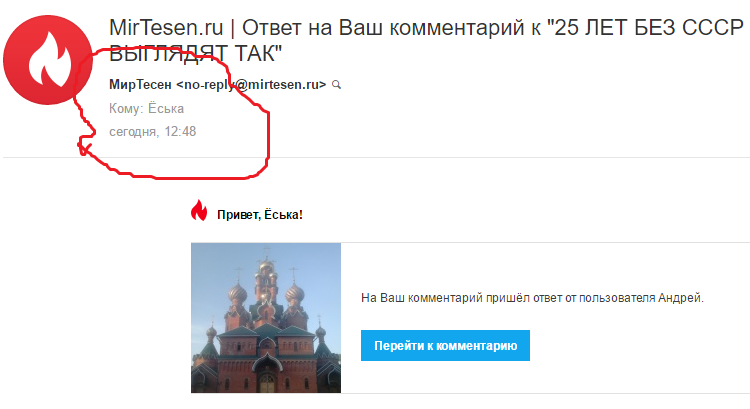Click the red flame sender avatar
The height and width of the screenshot is (409, 750).
[48, 60]
